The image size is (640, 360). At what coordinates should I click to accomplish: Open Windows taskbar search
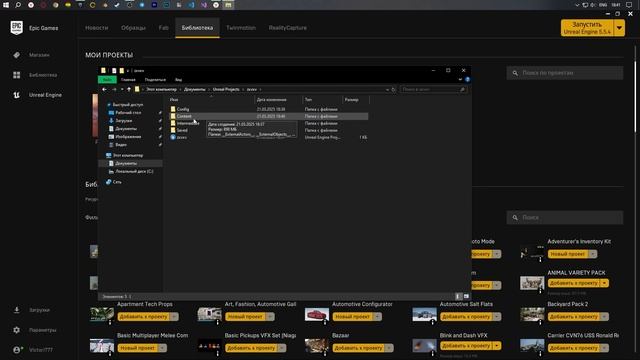[18, 5]
